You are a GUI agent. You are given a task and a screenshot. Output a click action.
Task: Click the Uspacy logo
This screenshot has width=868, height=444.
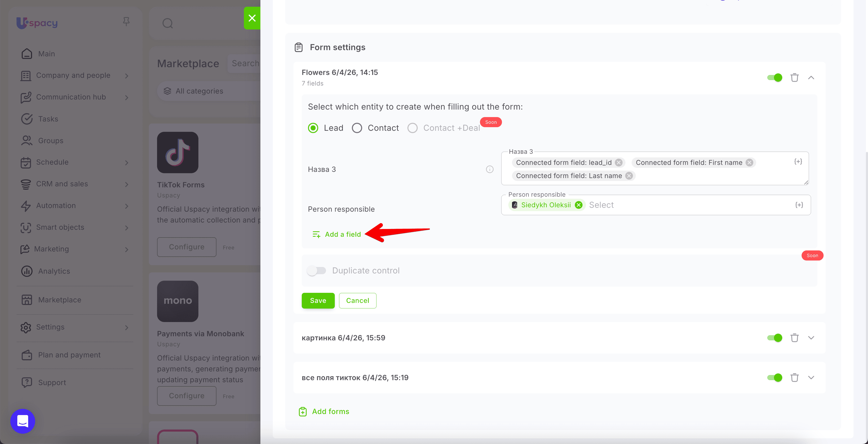coord(37,23)
